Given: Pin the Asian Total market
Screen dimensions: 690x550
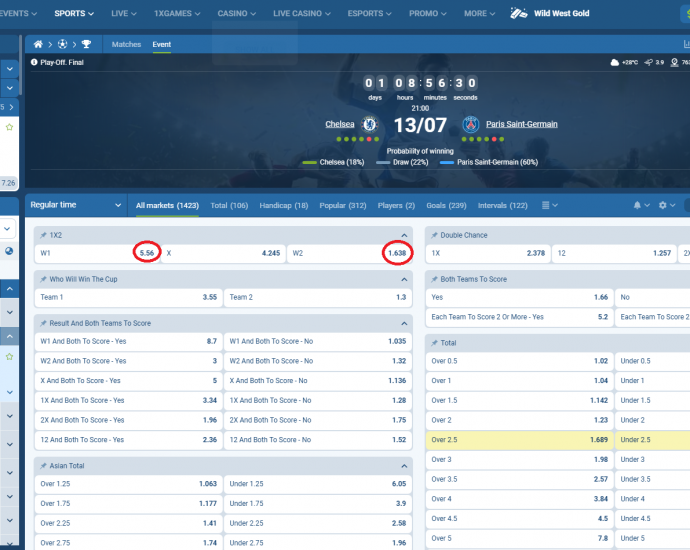Looking at the screenshot, I should (x=43, y=466).
